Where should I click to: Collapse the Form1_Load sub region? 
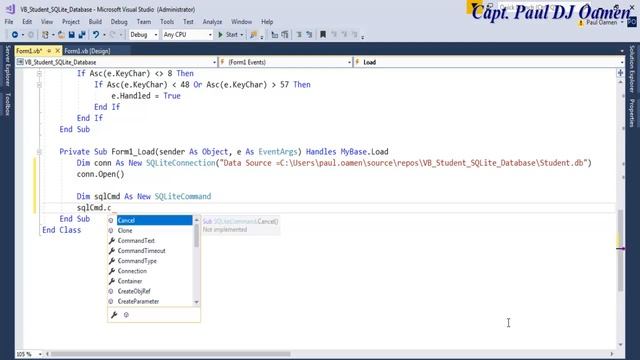pos(39,152)
